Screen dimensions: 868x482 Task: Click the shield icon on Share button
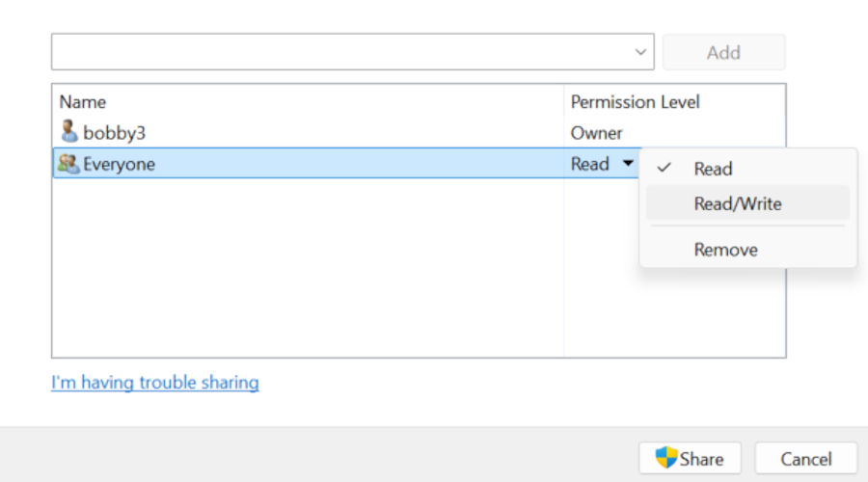point(665,458)
